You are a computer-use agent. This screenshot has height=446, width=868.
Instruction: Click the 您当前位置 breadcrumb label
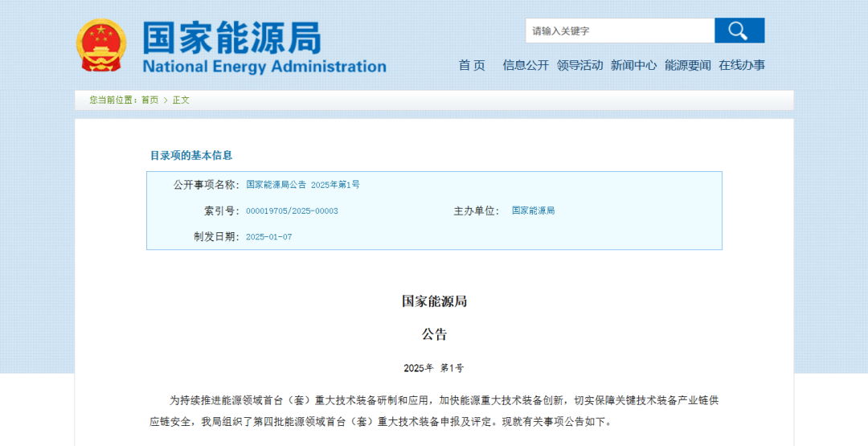coord(113,100)
